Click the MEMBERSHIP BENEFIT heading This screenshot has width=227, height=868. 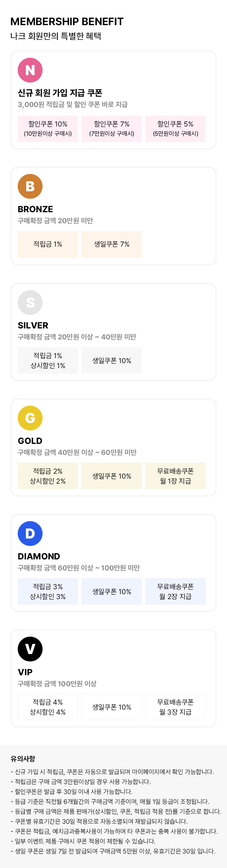(67, 22)
